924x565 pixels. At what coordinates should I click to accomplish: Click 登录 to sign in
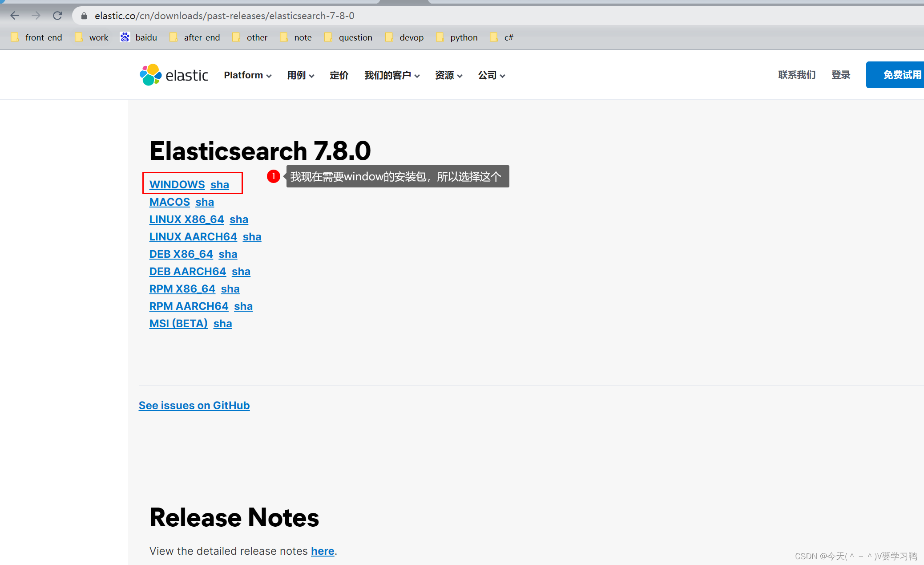pos(841,74)
